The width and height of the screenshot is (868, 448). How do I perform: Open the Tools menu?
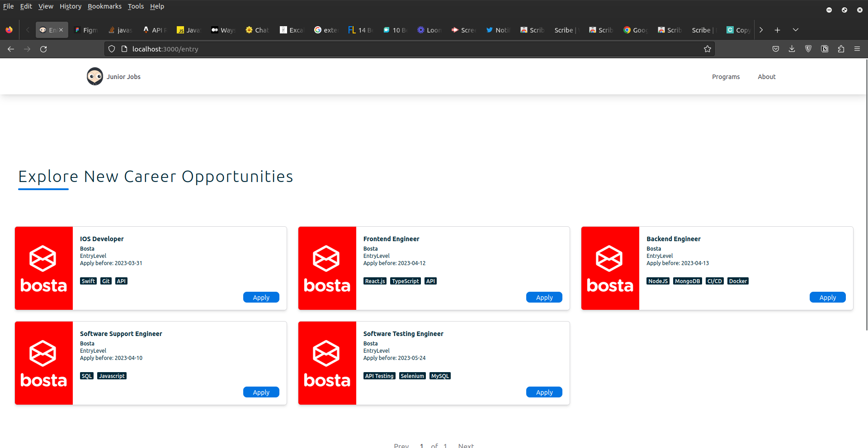pyautogui.click(x=136, y=6)
